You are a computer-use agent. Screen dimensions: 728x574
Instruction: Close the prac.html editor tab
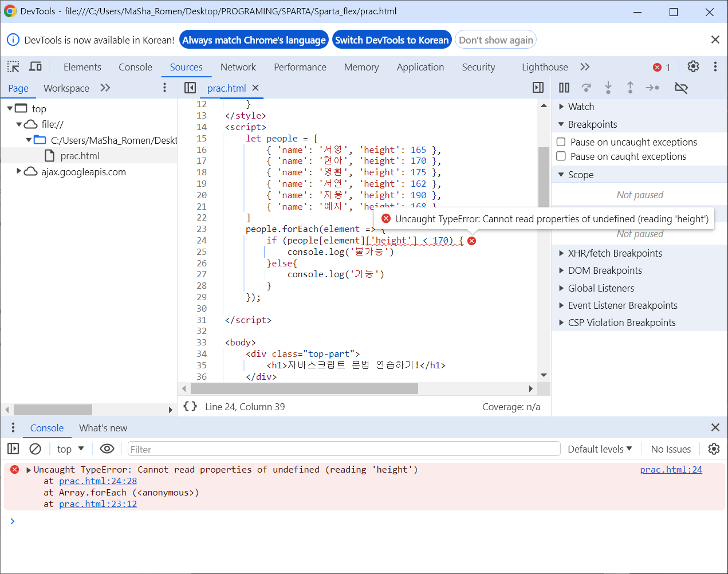tap(255, 88)
